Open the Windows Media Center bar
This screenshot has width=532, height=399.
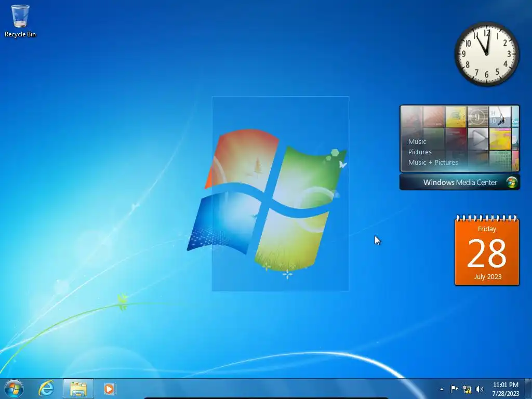click(459, 182)
